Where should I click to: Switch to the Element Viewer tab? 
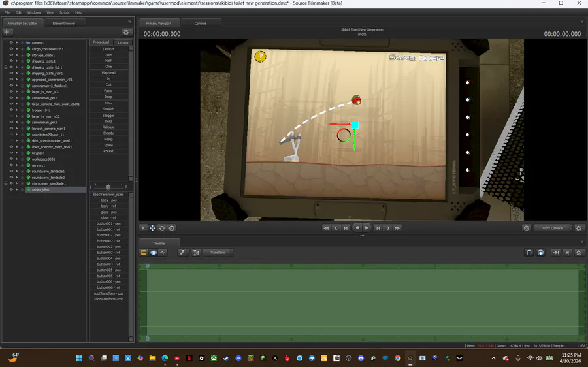click(64, 24)
